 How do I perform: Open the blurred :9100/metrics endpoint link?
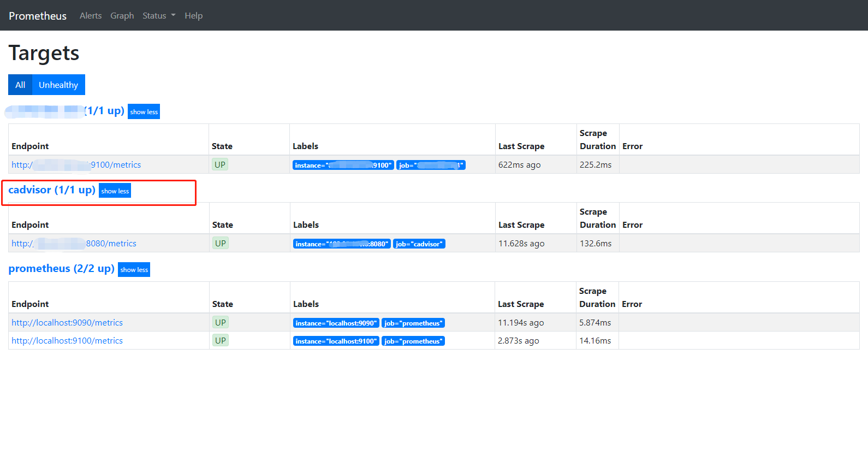click(x=76, y=164)
